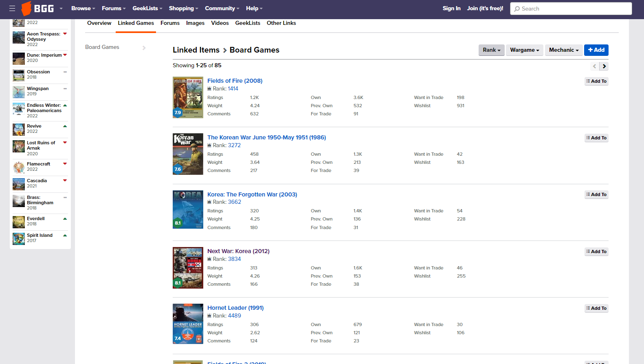The width and height of the screenshot is (644, 364).
Task: Open the Community menu
Action: pyautogui.click(x=222, y=8)
